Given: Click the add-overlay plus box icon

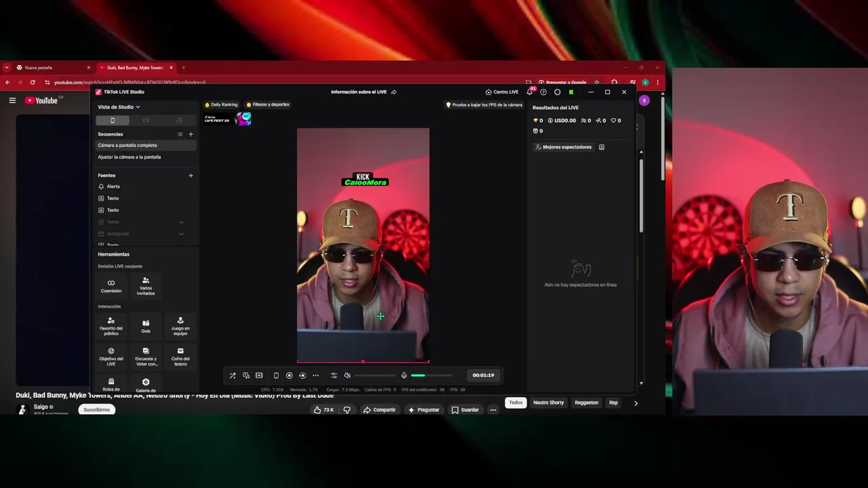Looking at the screenshot, I should click(259, 375).
